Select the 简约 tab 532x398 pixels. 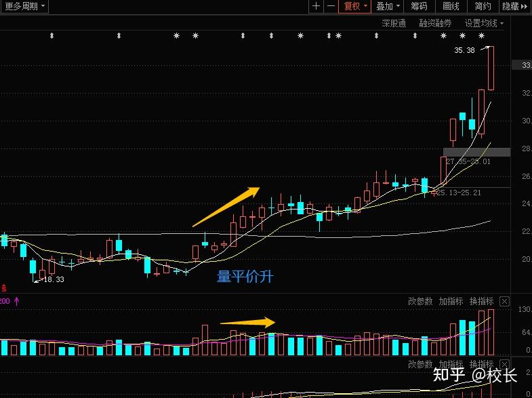pos(483,7)
